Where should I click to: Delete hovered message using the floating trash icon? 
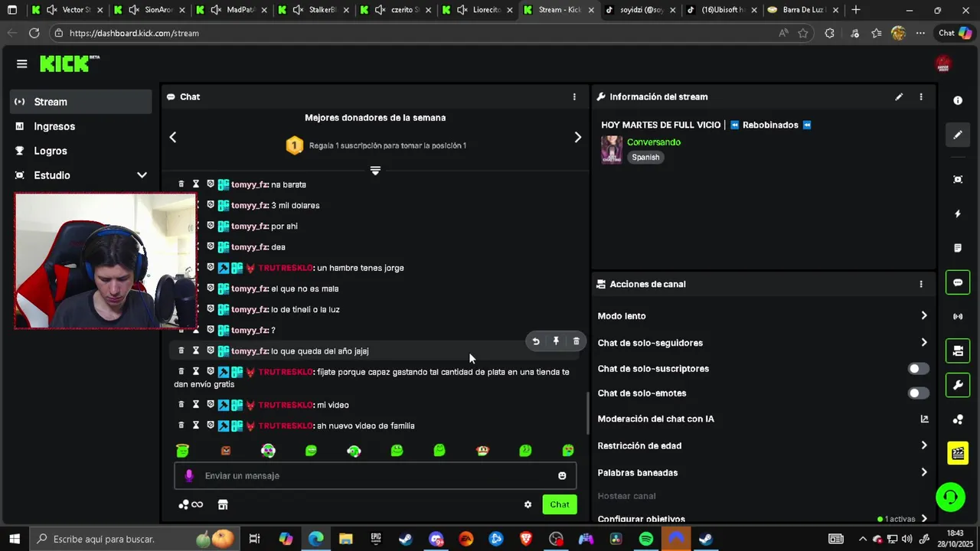(576, 341)
